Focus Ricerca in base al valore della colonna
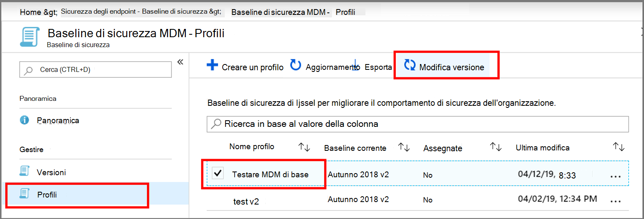Image resolution: width=644 pixels, height=219 pixels. (418, 124)
